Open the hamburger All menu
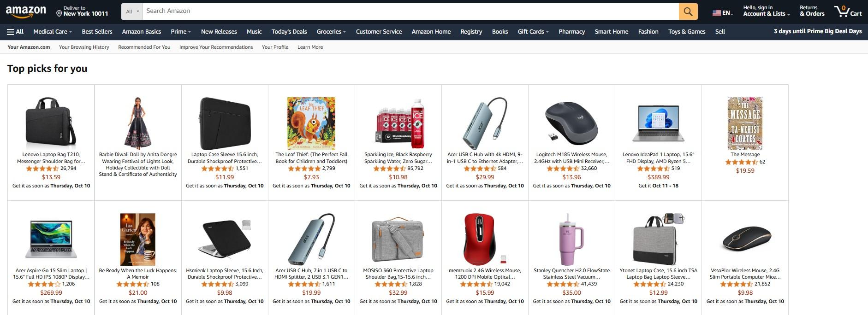Viewport: 868px width, 315px height. click(x=15, y=32)
